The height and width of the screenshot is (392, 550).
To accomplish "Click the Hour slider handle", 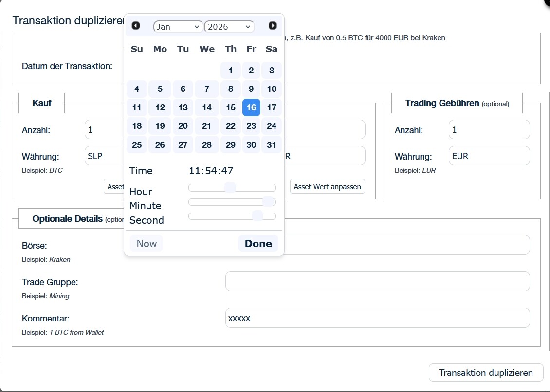I will (x=230, y=188).
